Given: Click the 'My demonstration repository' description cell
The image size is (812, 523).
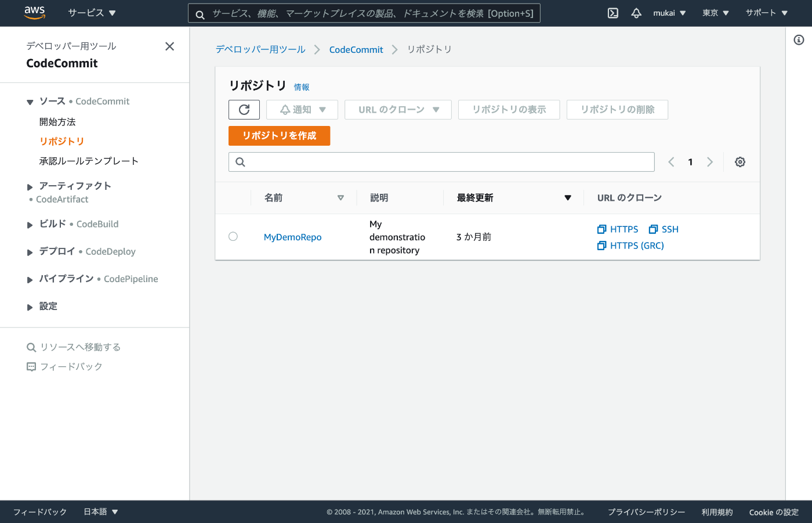Looking at the screenshot, I should click(x=397, y=237).
